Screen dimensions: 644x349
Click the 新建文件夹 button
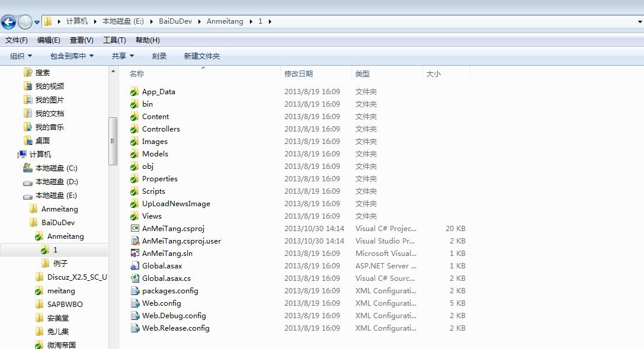coord(201,56)
